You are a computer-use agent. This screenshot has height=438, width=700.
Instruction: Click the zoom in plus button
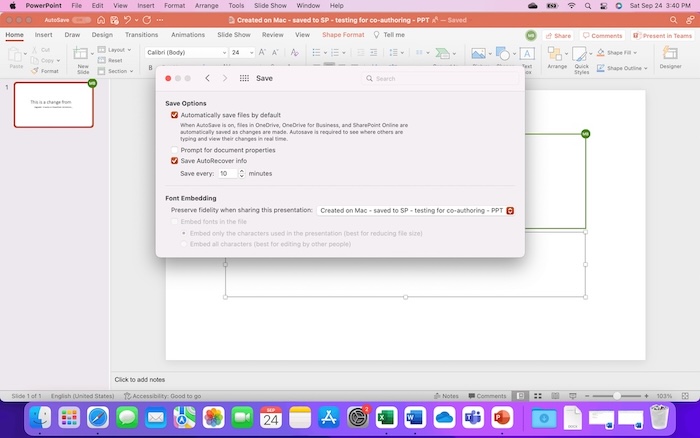646,396
